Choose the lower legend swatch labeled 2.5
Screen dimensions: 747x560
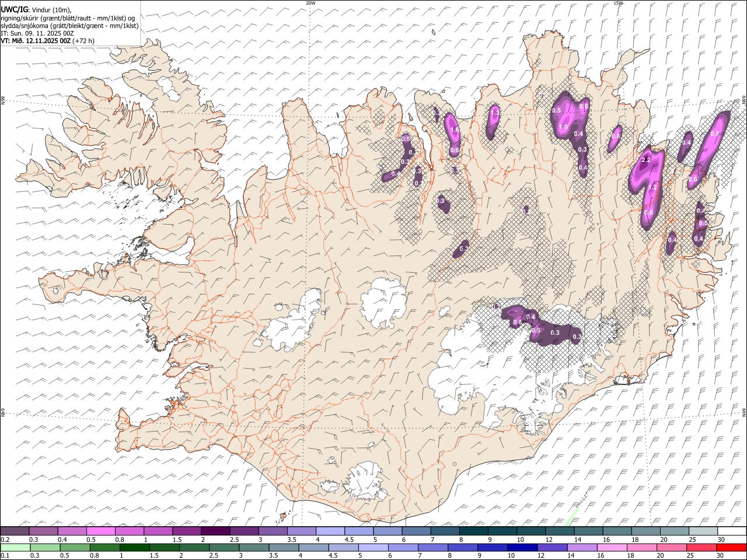224,547
